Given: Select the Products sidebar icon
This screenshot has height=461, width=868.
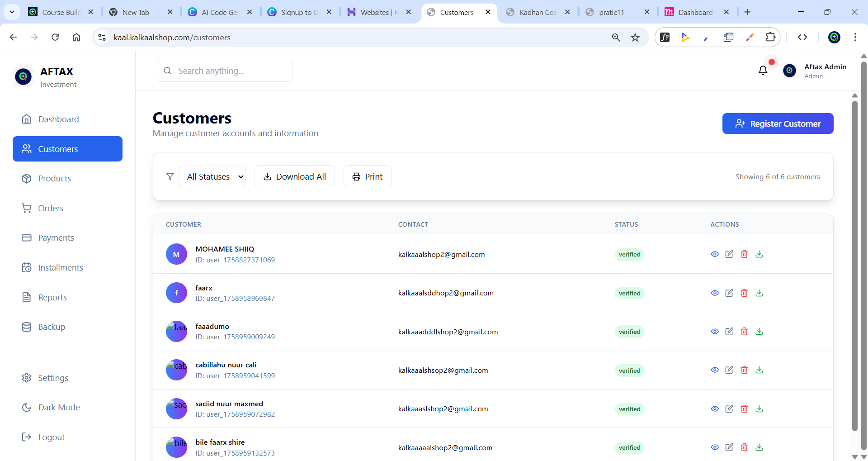Looking at the screenshot, I should pyautogui.click(x=27, y=178).
